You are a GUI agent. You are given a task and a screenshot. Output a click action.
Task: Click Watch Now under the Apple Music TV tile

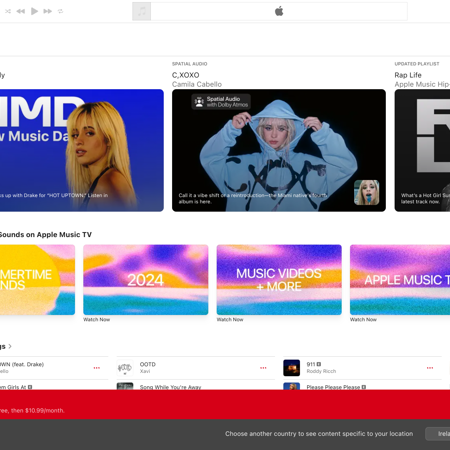363,319
